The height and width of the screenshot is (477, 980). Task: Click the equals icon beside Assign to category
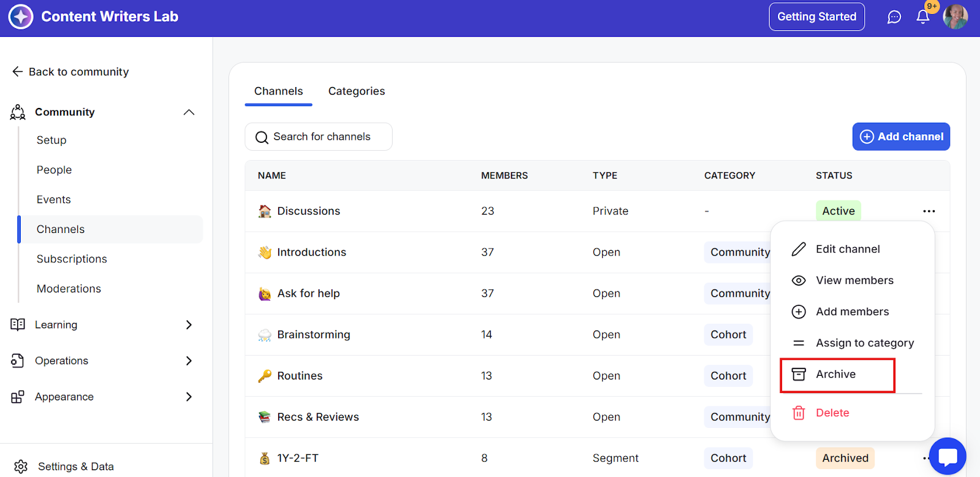[799, 343]
